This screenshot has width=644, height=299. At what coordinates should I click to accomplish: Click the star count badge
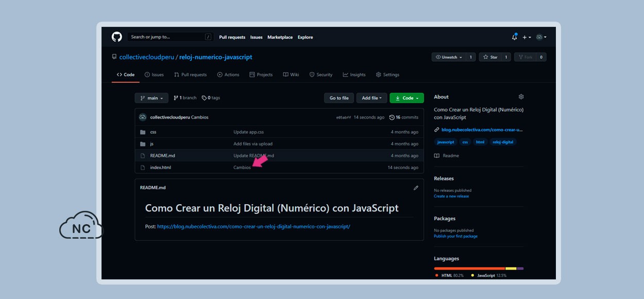point(506,57)
